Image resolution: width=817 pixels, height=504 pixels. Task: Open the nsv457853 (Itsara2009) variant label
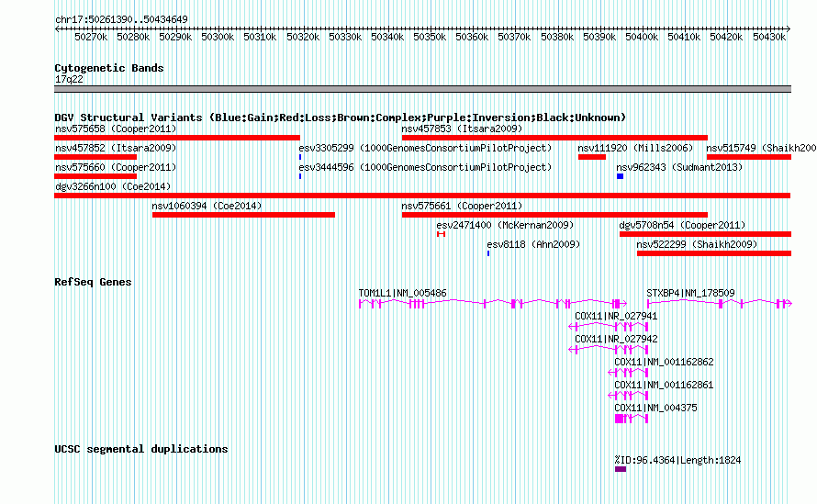(x=462, y=129)
